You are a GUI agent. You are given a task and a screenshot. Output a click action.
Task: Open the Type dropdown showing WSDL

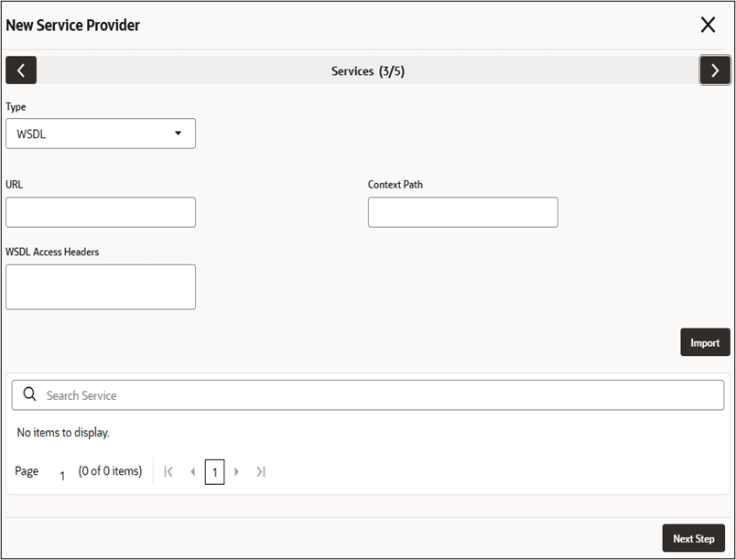point(101,134)
